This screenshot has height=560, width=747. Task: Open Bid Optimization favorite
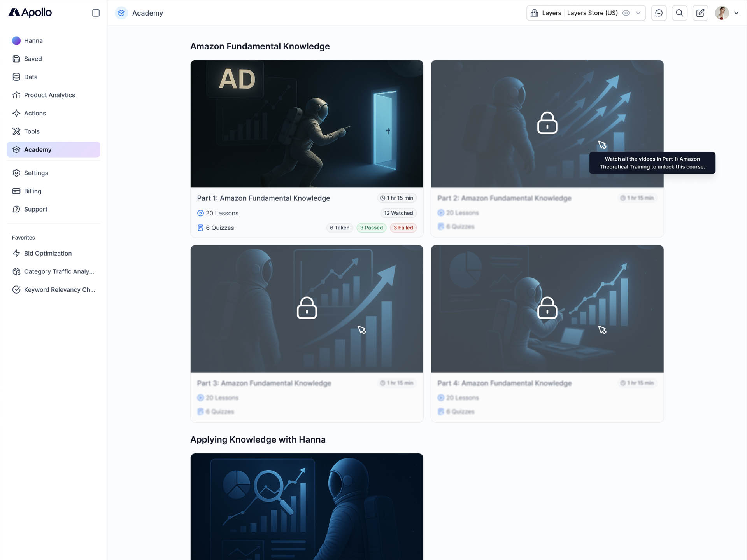47,253
